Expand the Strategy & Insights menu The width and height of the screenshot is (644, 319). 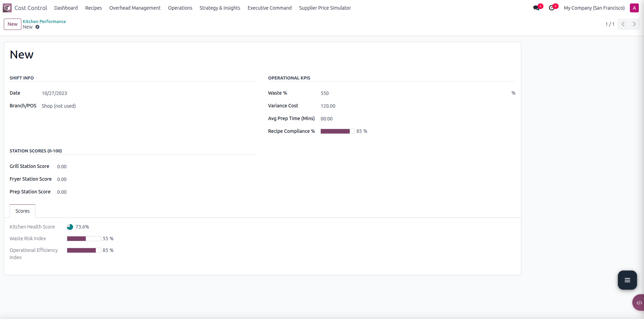(219, 8)
